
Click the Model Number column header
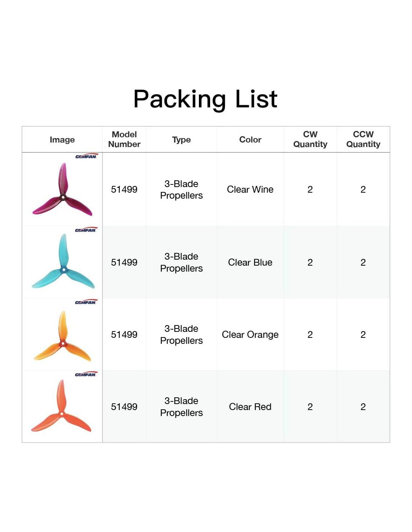point(124,140)
